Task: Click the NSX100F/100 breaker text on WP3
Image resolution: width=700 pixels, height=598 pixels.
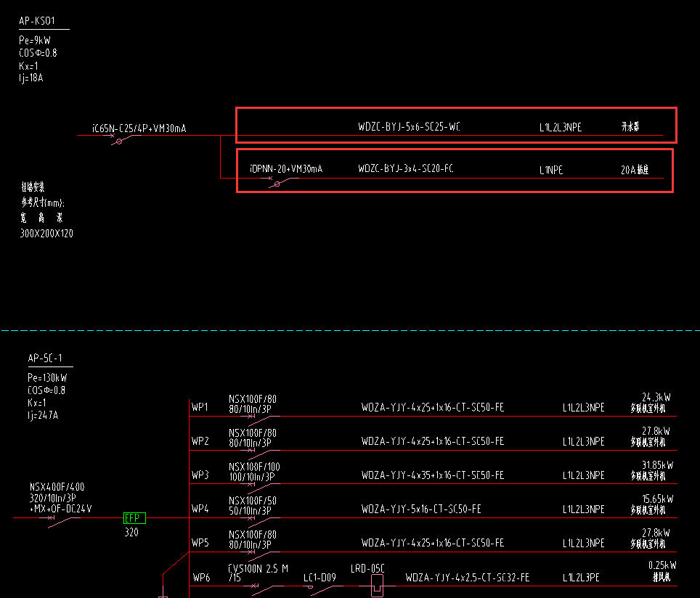Action: point(254,467)
